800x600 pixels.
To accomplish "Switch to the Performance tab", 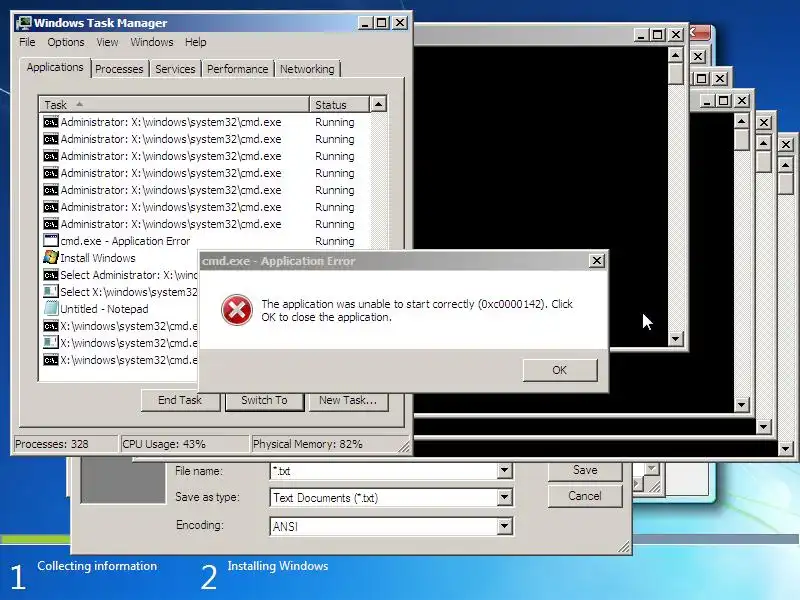I will click(x=237, y=69).
